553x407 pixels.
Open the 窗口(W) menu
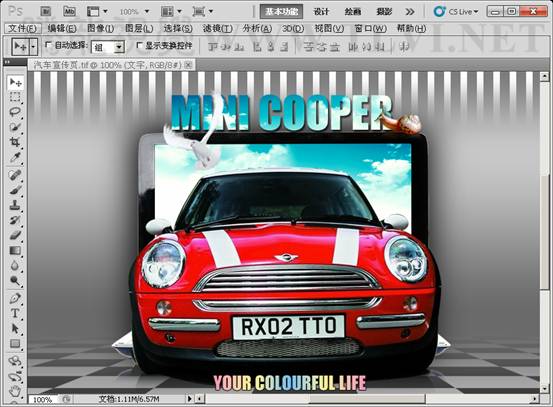point(371,28)
